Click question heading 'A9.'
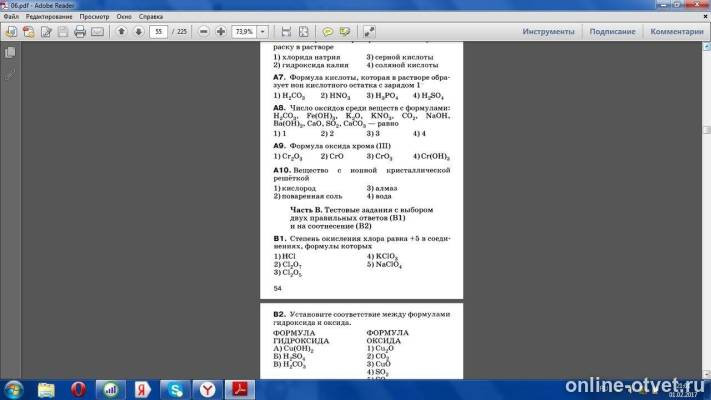This screenshot has height=400, width=711. pos(279,146)
